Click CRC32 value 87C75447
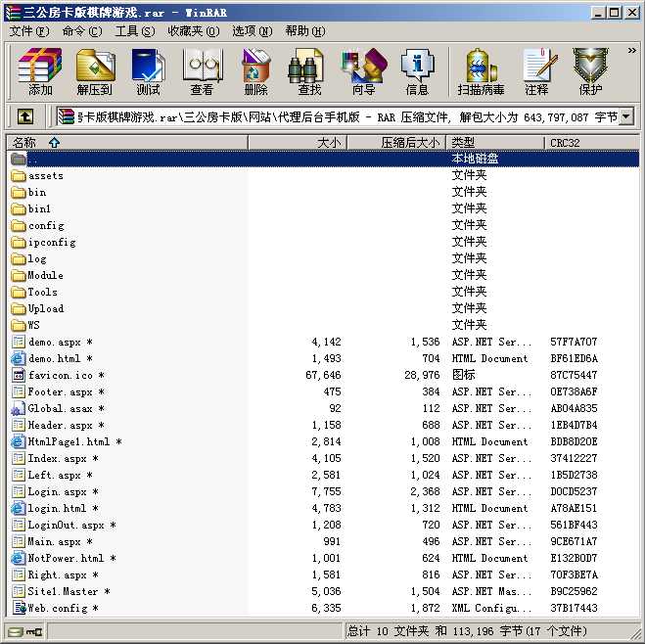The width and height of the screenshot is (645, 644). pos(574,375)
